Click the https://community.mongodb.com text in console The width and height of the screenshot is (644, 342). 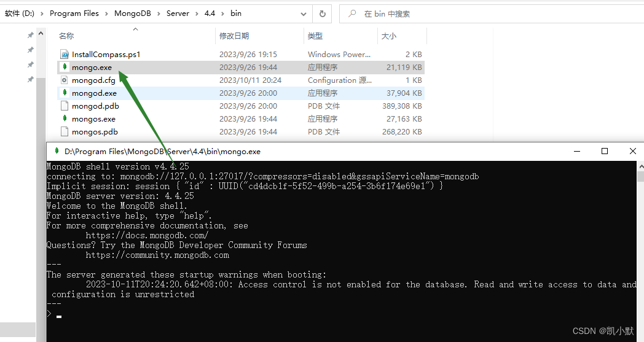(x=157, y=255)
